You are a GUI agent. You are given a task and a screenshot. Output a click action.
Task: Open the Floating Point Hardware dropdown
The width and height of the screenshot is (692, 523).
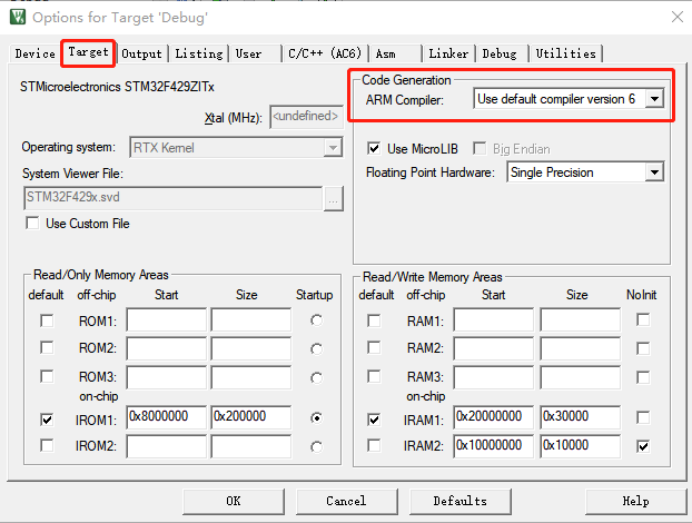pyautogui.click(x=654, y=173)
